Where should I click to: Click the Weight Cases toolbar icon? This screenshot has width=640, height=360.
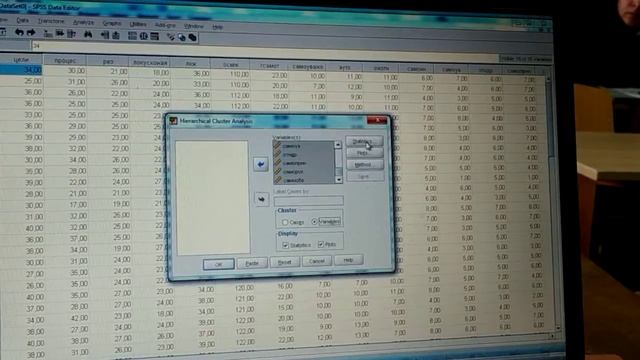point(144,36)
